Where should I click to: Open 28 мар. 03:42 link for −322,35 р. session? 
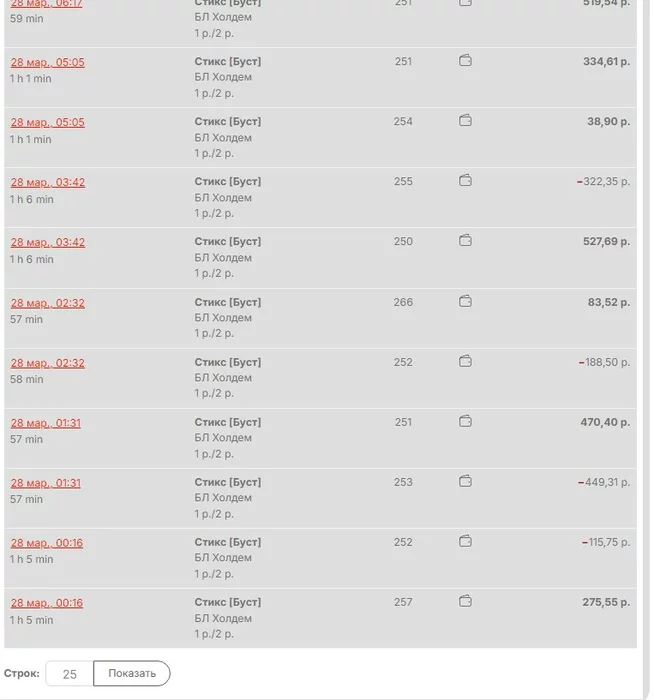pos(47,182)
